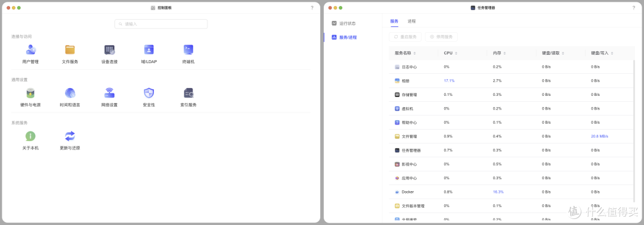
Task: Open 关于本机 info icon
Action: 30,136
